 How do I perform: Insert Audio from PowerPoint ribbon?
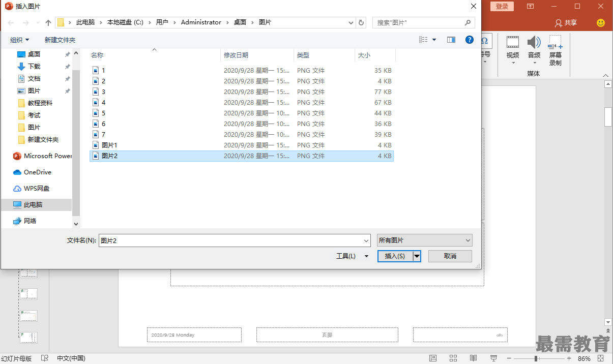[534, 50]
